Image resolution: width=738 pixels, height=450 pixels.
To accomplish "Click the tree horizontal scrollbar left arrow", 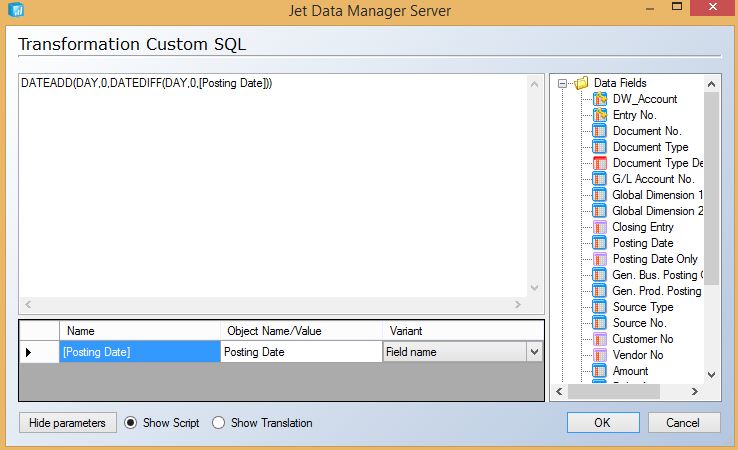I will tap(560, 391).
